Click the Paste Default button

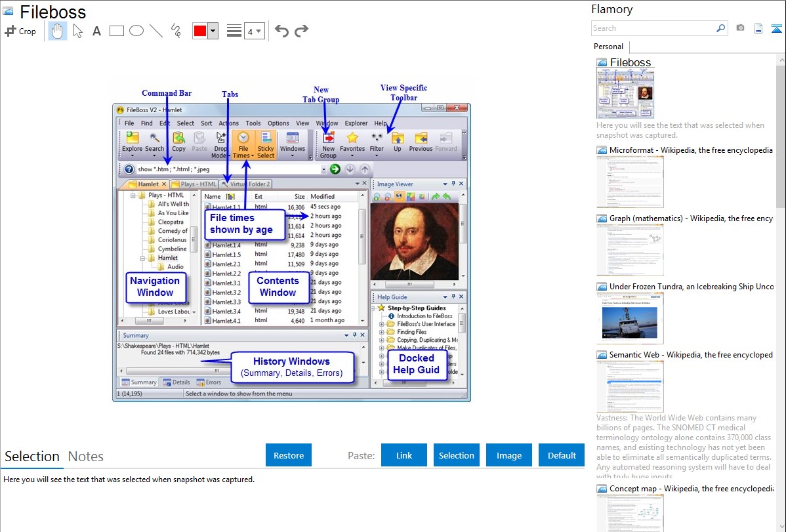(562, 455)
